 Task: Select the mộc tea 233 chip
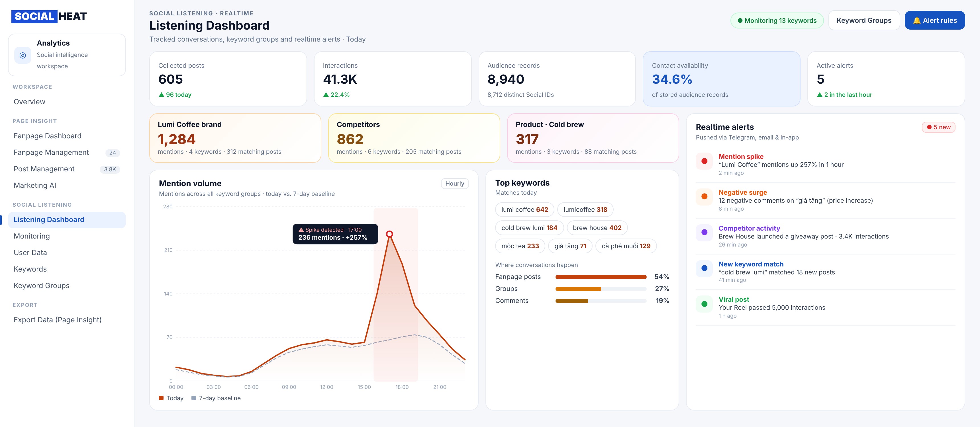520,246
